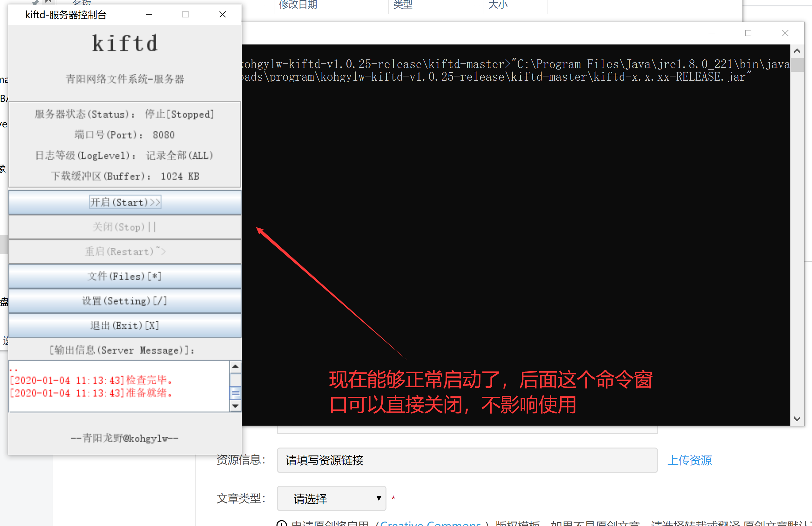Click 退出(Exit) to quit the kiftd server
812x526 pixels.
(x=125, y=325)
